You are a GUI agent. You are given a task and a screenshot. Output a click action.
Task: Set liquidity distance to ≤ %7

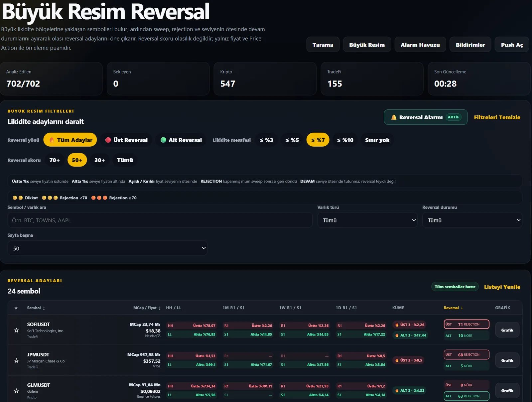coord(318,140)
